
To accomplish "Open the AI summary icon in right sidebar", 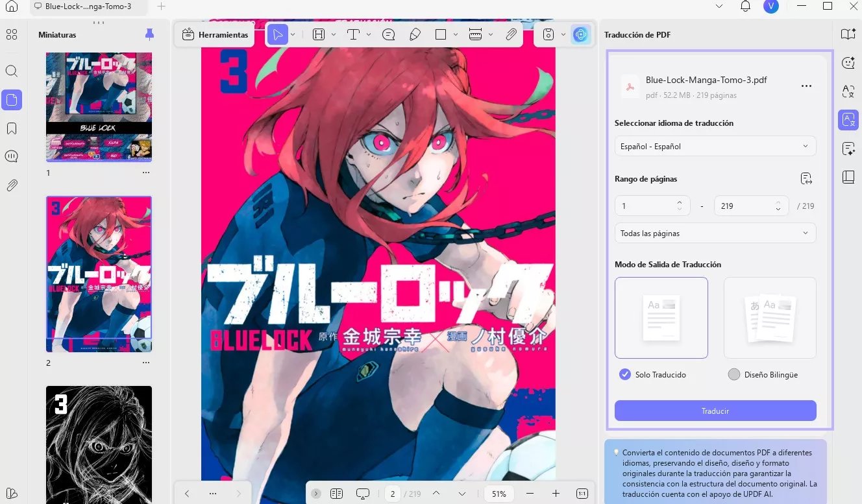I will pos(848,149).
